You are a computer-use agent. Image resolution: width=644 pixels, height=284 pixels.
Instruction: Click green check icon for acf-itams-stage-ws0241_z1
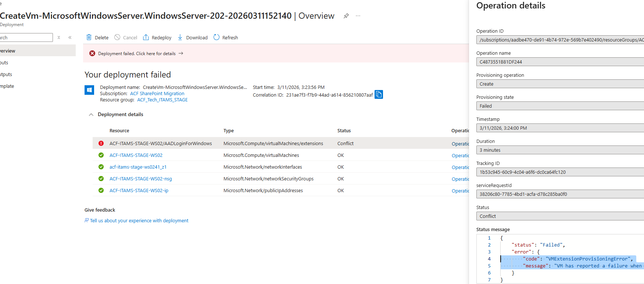click(101, 167)
